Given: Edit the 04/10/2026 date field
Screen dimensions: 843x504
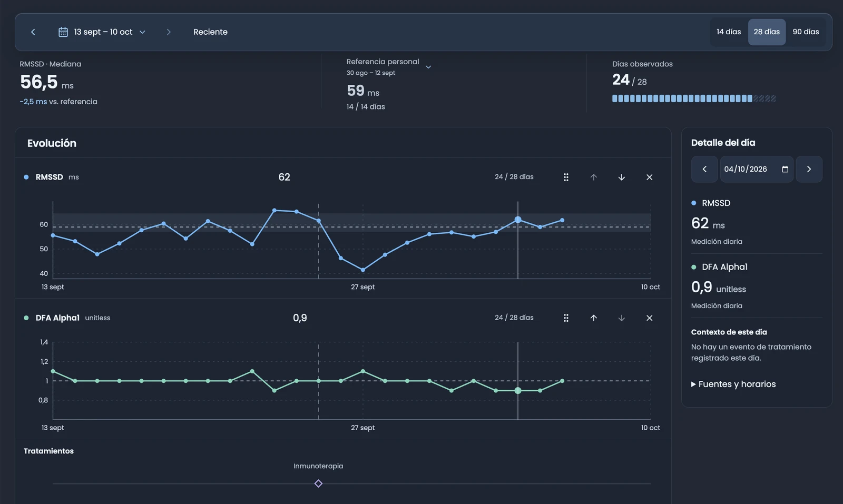Looking at the screenshot, I should (x=757, y=169).
